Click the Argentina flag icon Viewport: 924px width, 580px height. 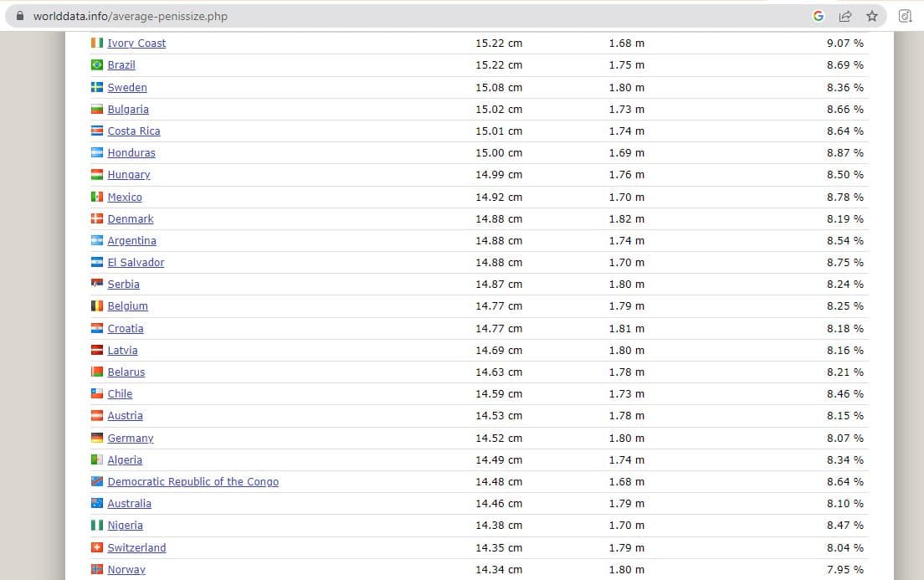click(97, 240)
